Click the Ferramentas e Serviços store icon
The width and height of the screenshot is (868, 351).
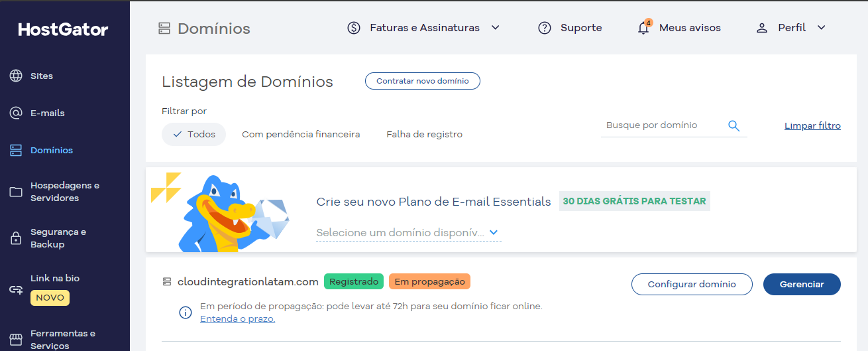pos(16,339)
